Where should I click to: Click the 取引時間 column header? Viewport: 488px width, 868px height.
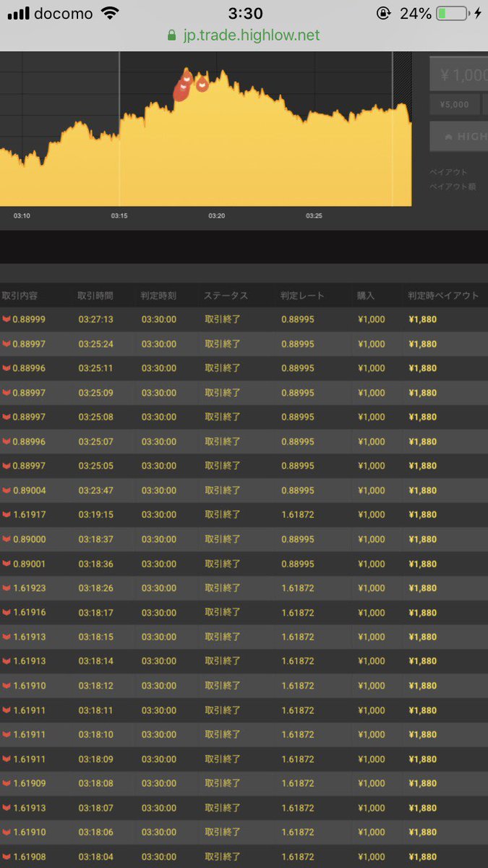point(95,295)
